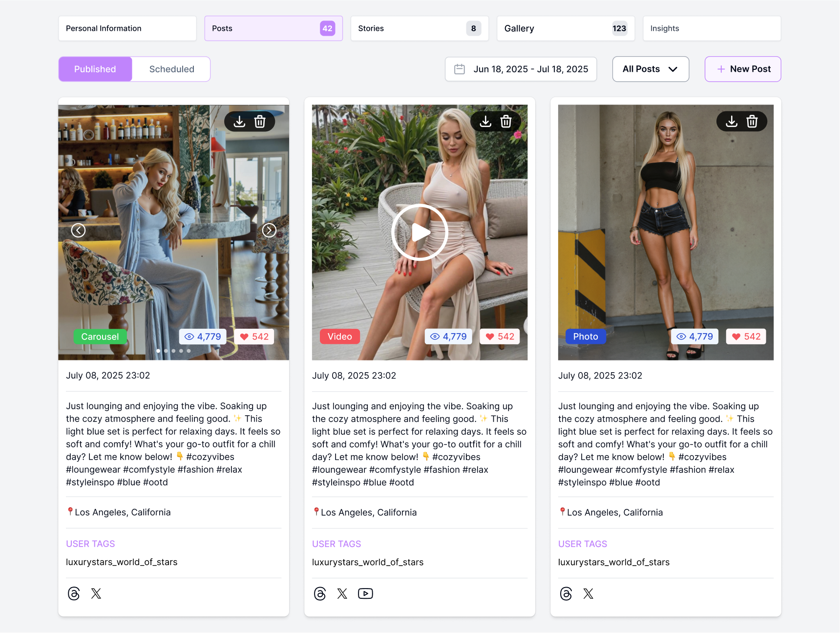Download the carousel post media

click(x=239, y=122)
